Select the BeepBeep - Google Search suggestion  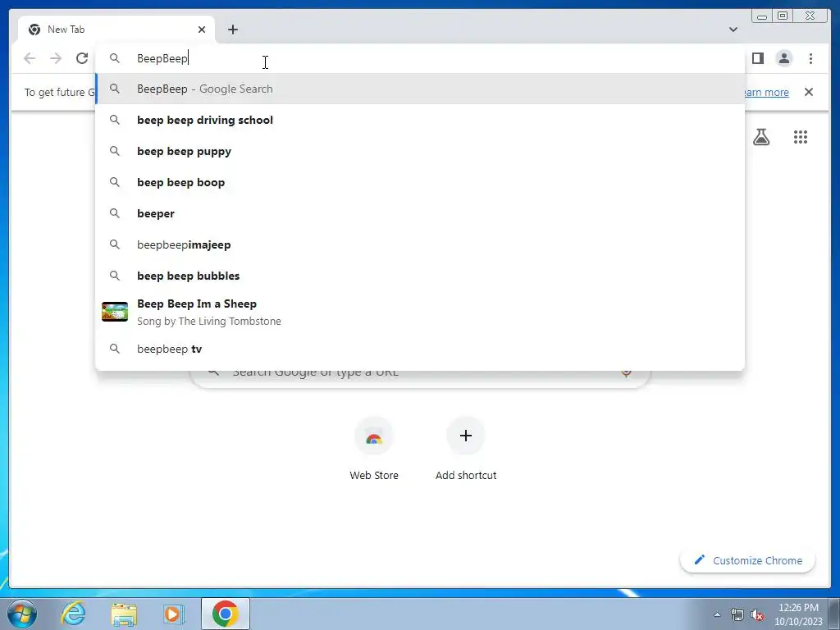point(420,89)
